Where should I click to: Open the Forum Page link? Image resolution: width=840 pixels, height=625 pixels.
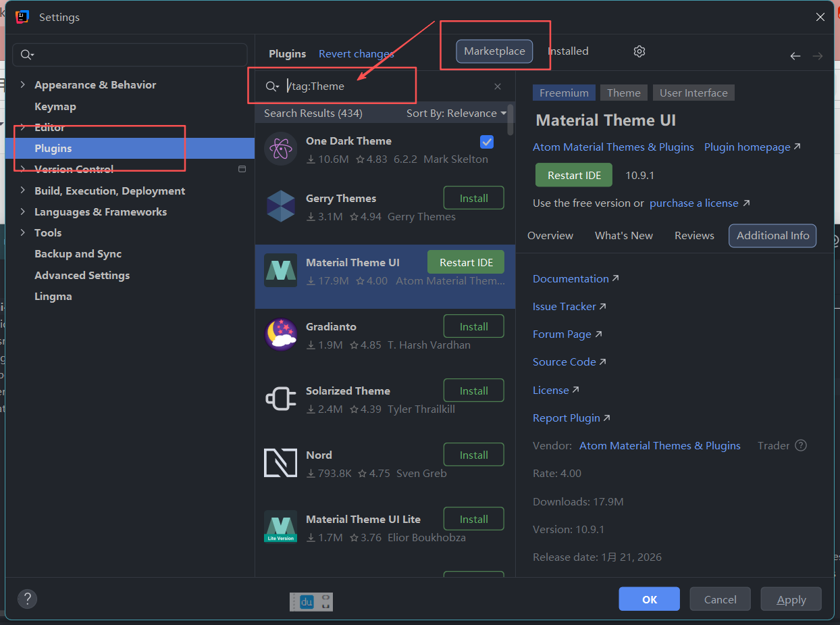click(567, 334)
